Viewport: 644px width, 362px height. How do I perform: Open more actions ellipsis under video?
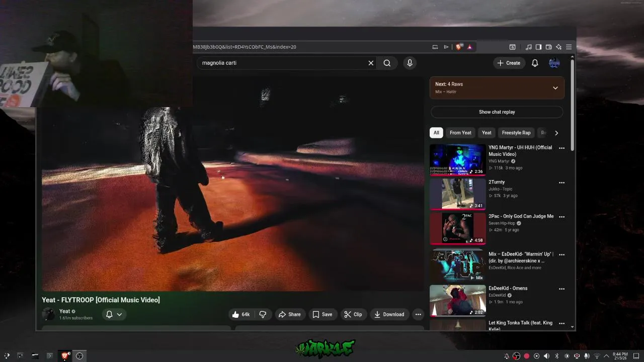pyautogui.click(x=418, y=314)
